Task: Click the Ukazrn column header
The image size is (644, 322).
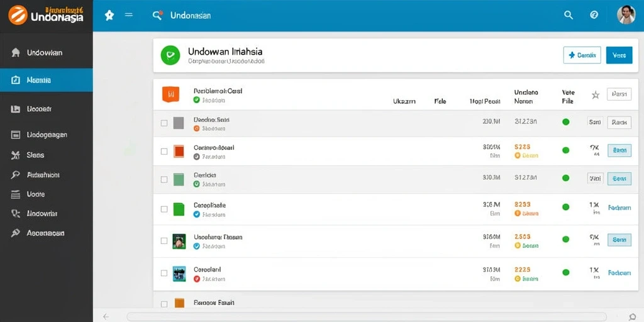Action: pyautogui.click(x=404, y=101)
